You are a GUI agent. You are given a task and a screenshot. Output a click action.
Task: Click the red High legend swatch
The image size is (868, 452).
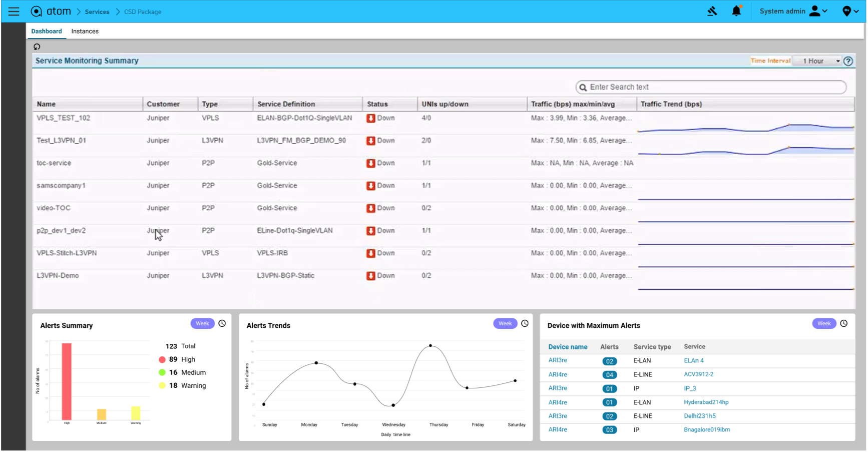(x=162, y=360)
